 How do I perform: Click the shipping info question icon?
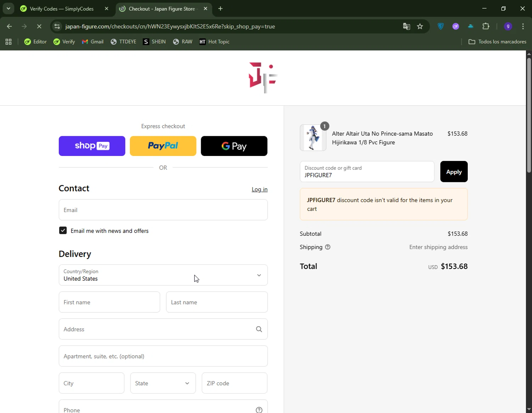(328, 247)
